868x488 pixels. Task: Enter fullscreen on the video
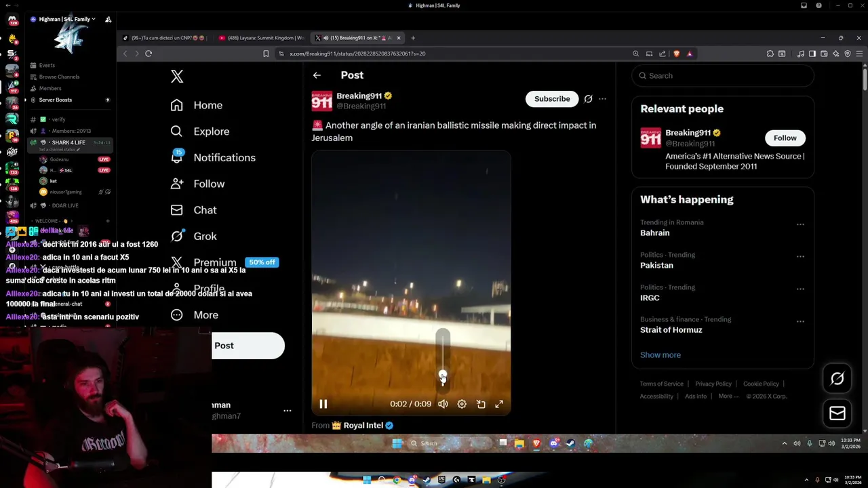point(499,404)
